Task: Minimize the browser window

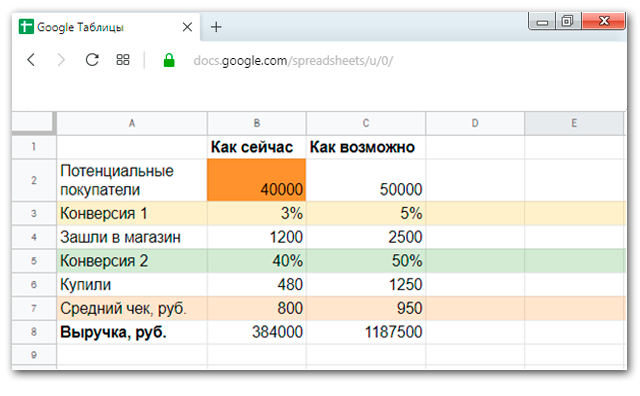Action: coord(542,21)
